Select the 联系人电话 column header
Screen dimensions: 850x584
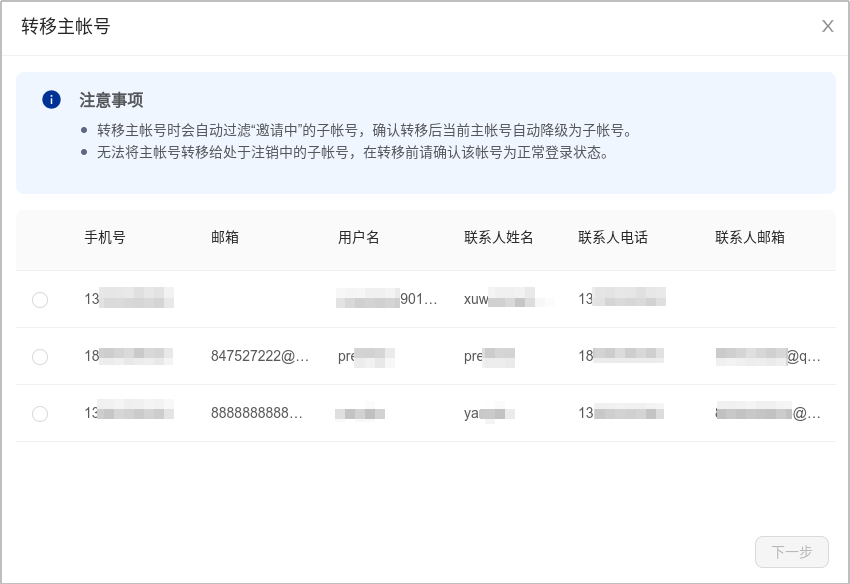612,237
